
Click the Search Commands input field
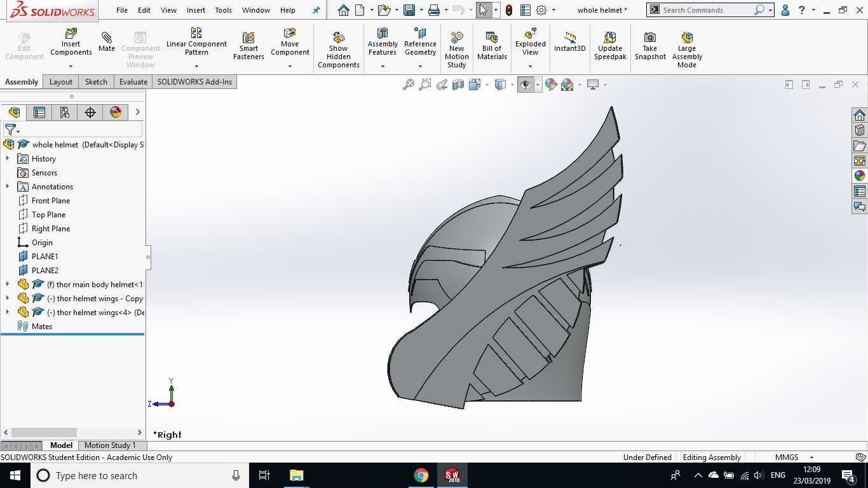(706, 10)
